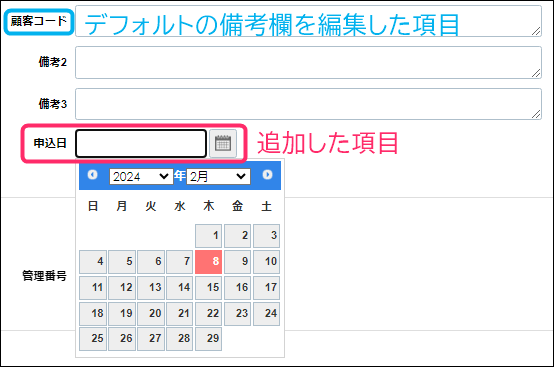Select day 12 in the calendar
Viewport: 554px width, 367px height.
122,288
